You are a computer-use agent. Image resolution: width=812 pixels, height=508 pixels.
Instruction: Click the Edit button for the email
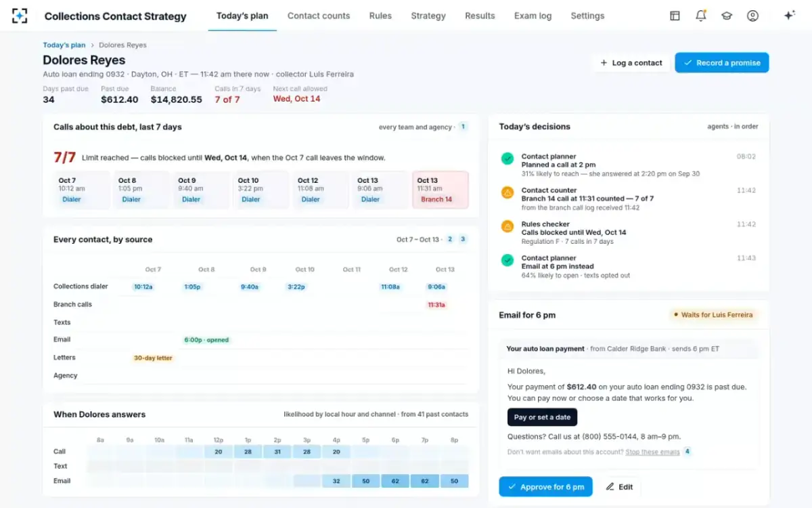(x=619, y=486)
